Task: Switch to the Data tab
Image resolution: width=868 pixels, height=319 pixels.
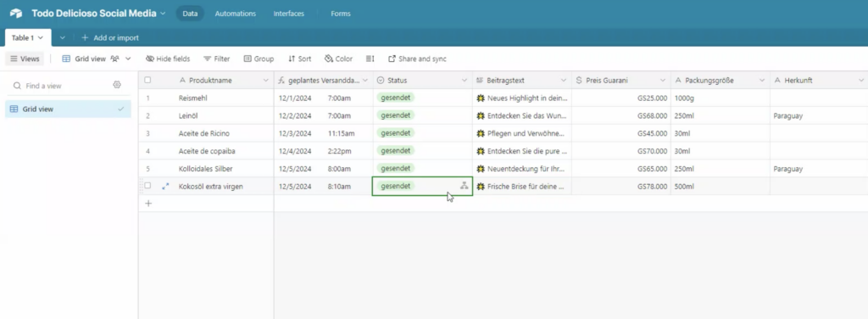Action: click(190, 14)
